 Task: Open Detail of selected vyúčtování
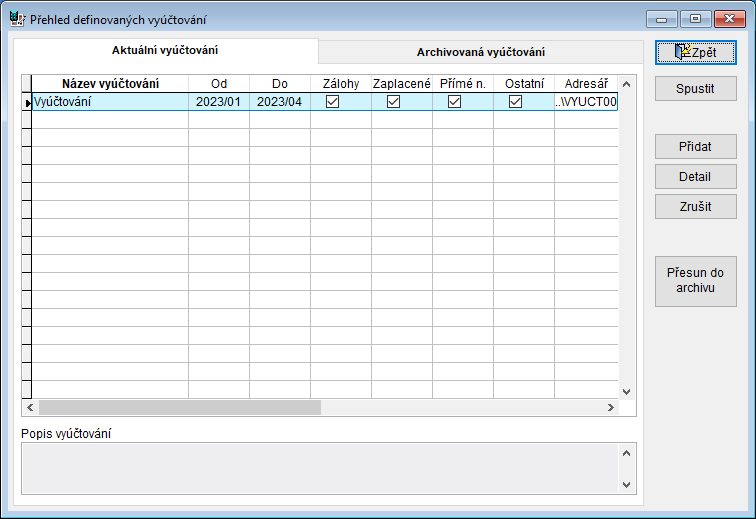[x=695, y=176]
